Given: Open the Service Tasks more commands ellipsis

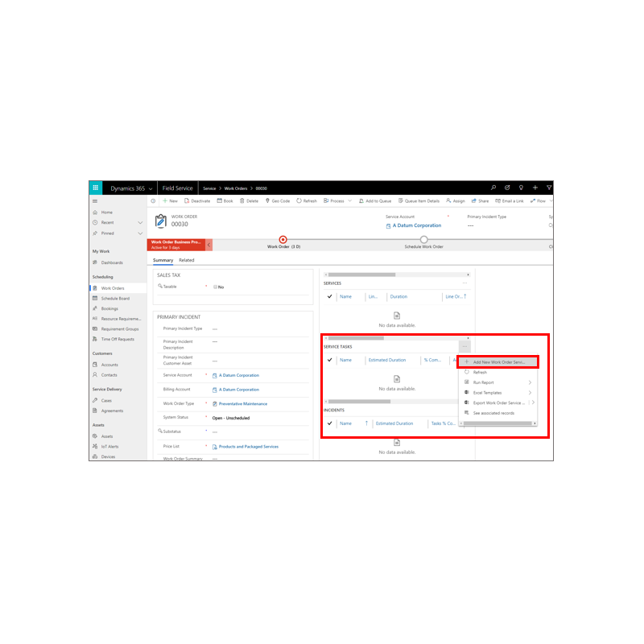Looking at the screenshot, I should point(464,347).
